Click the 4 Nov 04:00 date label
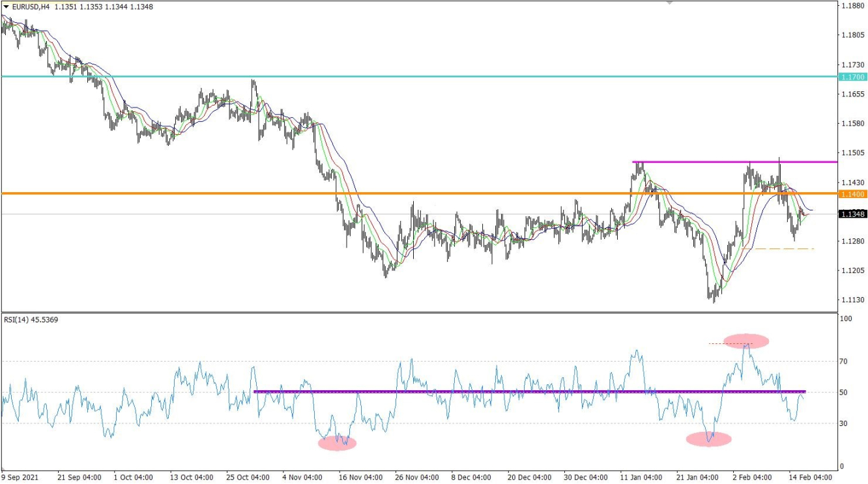The width and height of the screenshot is (868, 484). pyautogui.click(x=304, y=477)
